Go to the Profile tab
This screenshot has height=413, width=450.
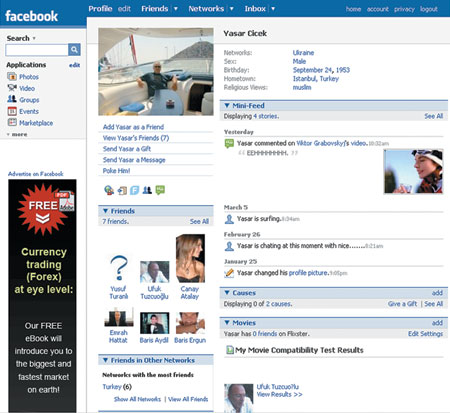[x=100, y=9]
